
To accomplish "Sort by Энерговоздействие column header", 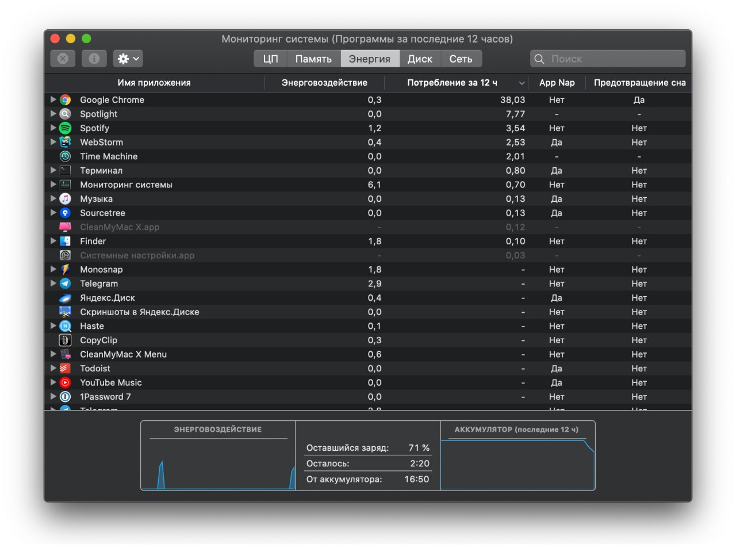I will [x=324, y=83].
